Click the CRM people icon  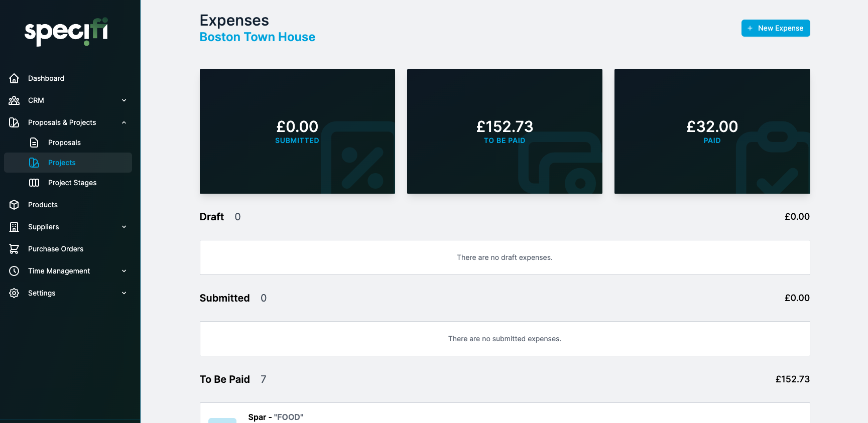point(14,100)
